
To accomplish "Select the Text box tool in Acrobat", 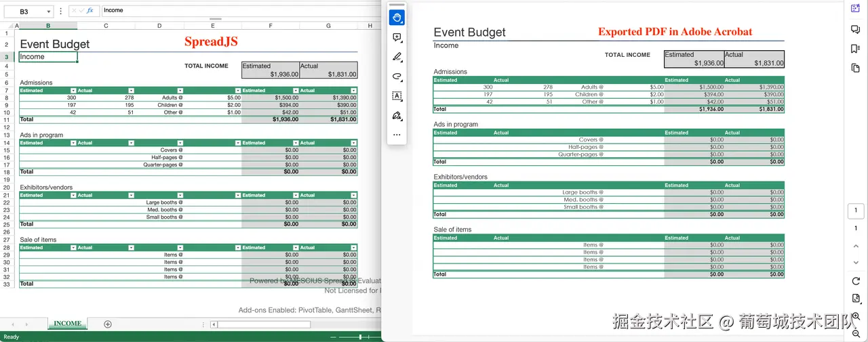I will pyautogui.click(x=397, y=96).
